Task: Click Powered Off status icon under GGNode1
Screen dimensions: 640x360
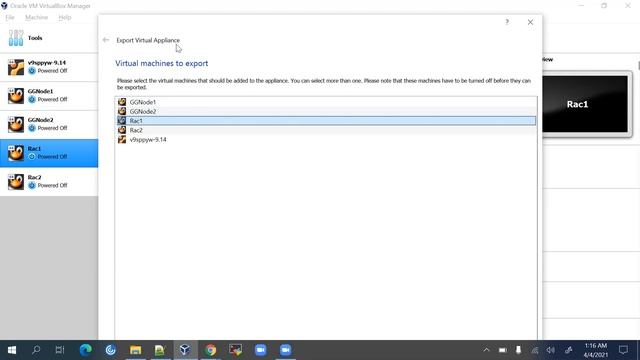Action: tap(32, 100)
